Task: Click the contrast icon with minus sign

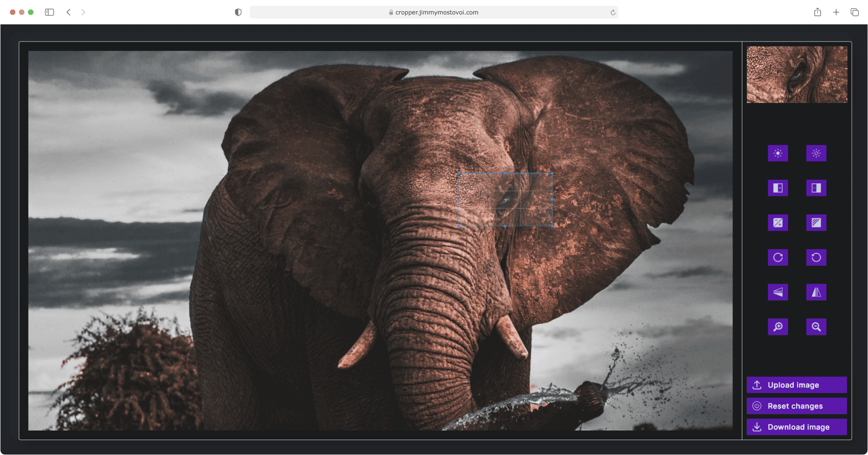Action: pos(816,188)
